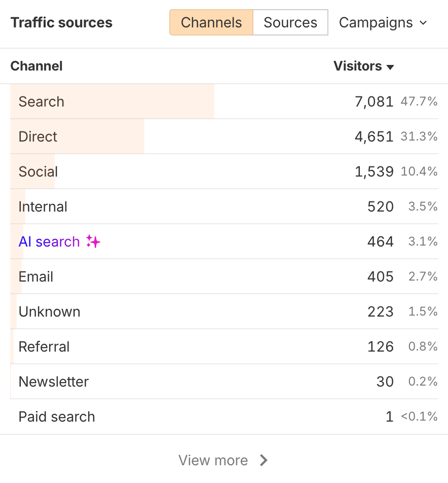Screen dimensions: 448x483
Task: Open the Campaigns dropdown
Action: coord(383,23)
